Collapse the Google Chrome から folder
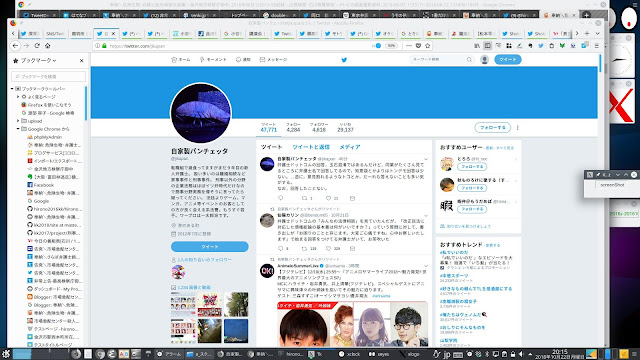 point(18,129)
